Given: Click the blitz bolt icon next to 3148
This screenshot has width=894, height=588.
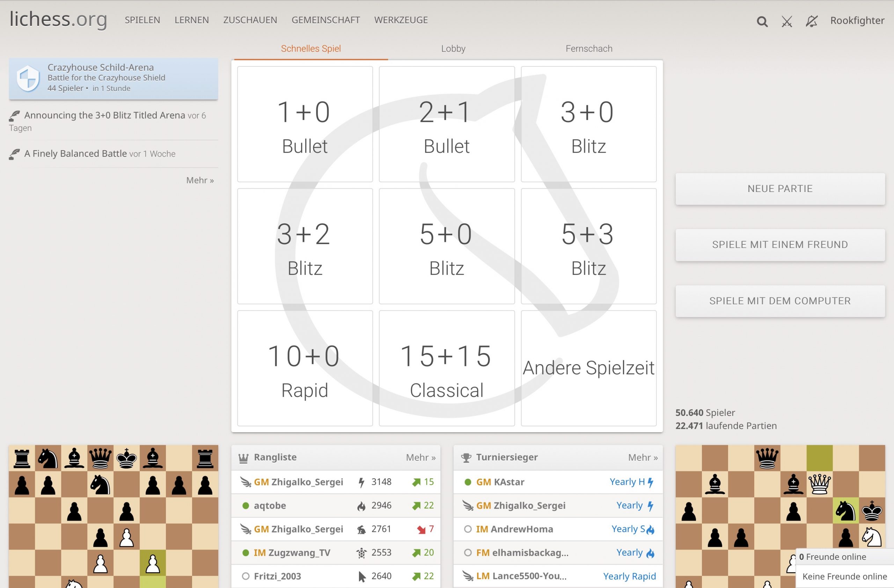Looking at the screenshot, I should (x=361, y=482).
